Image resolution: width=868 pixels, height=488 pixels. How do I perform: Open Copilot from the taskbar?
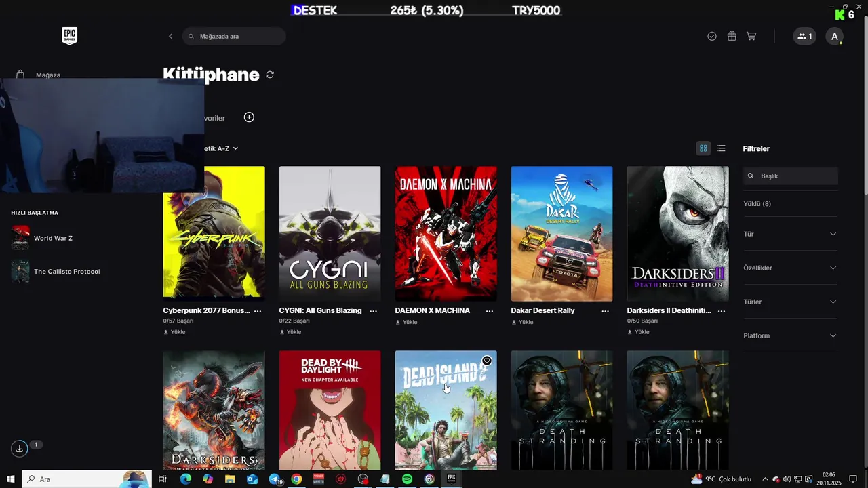pos(208,479)
